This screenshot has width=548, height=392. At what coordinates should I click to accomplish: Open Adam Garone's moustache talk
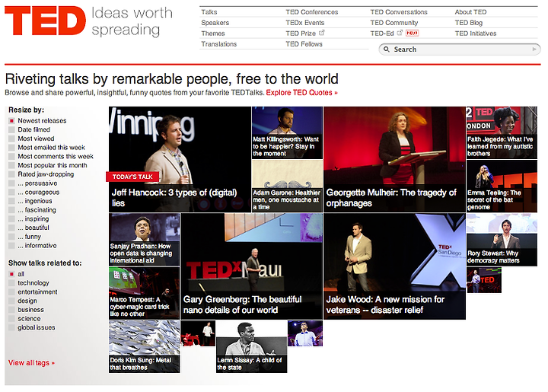pos(287,186)
